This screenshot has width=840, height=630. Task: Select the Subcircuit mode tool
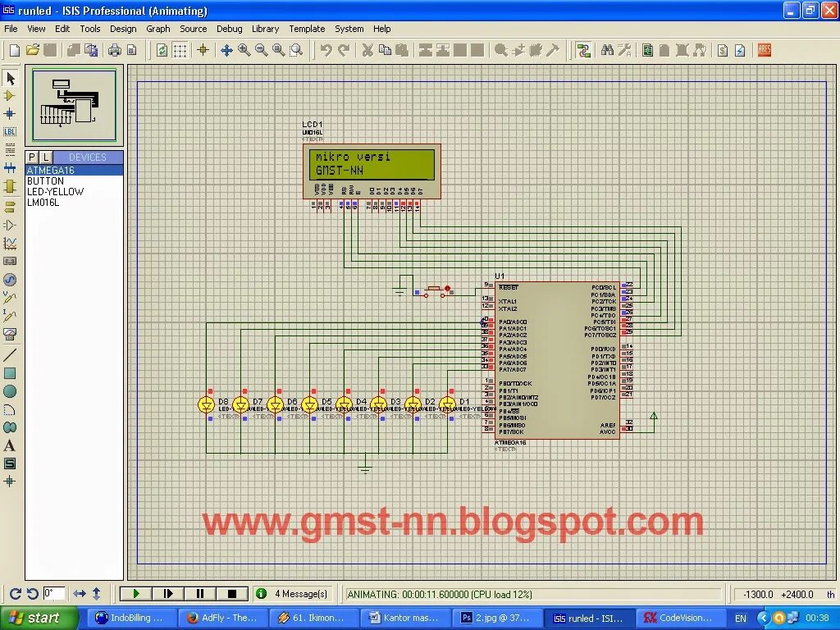(10, 186)
